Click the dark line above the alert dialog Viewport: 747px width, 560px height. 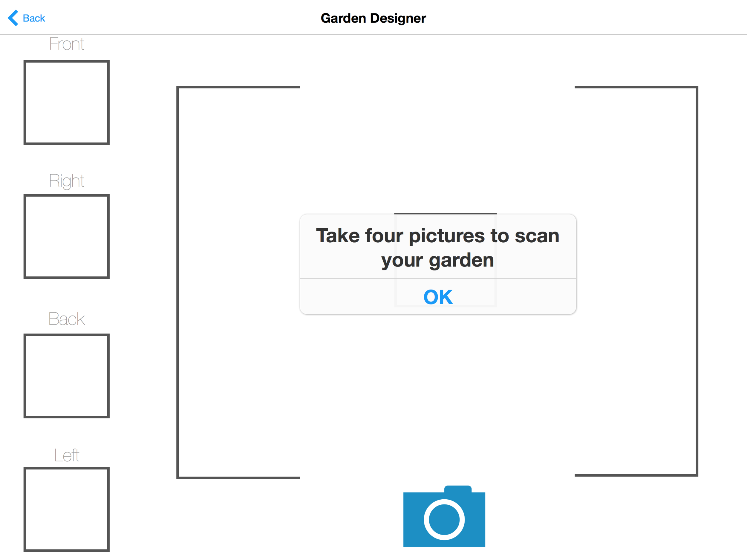(x=446, y=213)
